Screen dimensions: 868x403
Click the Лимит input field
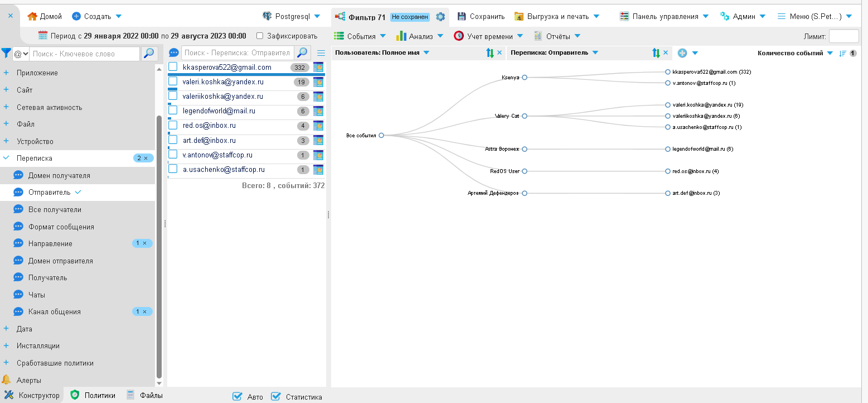click(843, 36)
